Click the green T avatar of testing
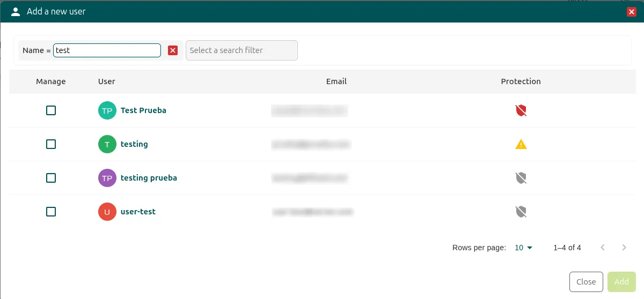644x299 pixels. click(107, 144)
